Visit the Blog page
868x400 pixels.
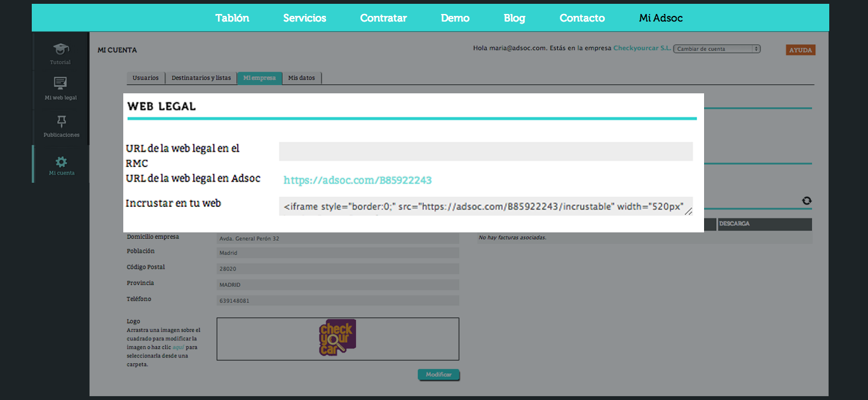[514, 18]
